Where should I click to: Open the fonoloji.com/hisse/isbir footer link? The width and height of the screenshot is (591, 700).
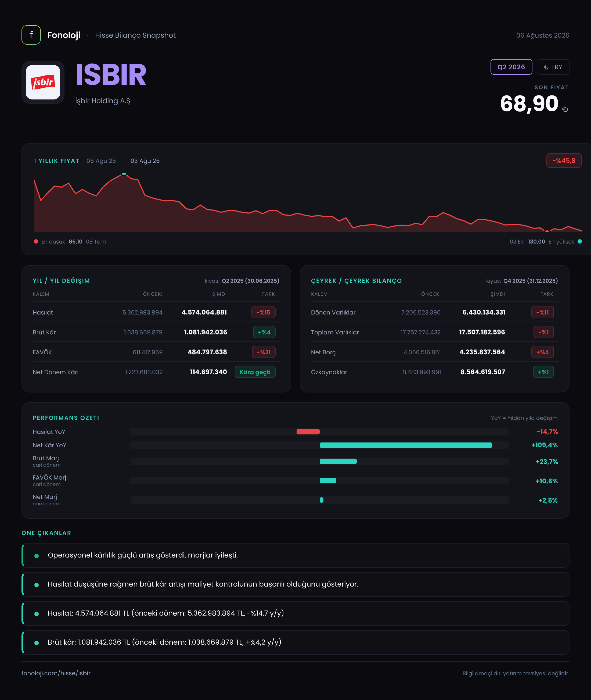coord(56,673)
